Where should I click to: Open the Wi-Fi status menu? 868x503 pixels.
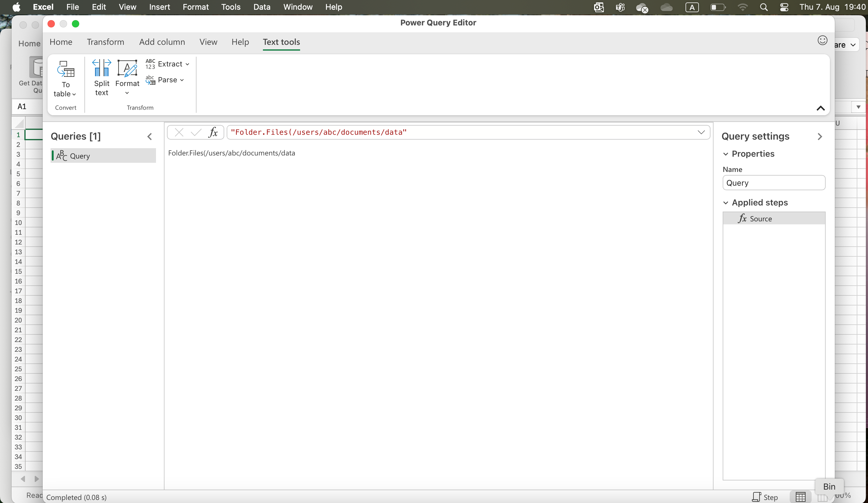pyautogui.click(x=742, y=7)
